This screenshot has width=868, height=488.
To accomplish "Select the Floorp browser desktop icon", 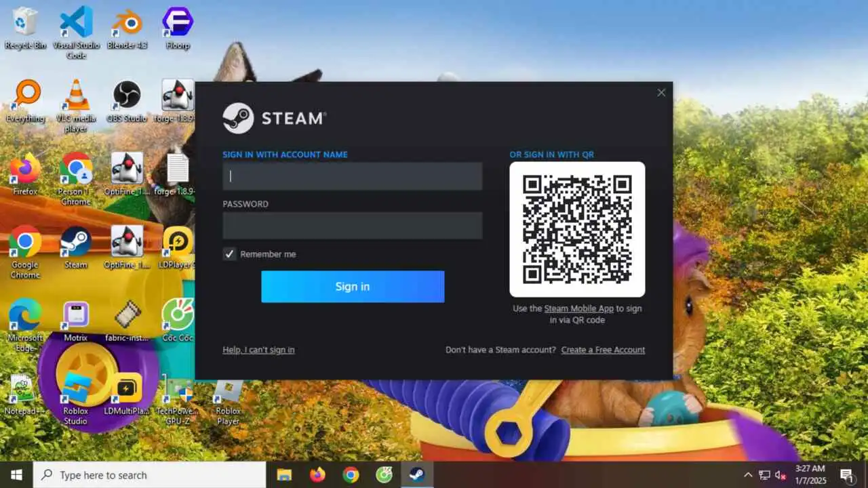I will (178, 28).
